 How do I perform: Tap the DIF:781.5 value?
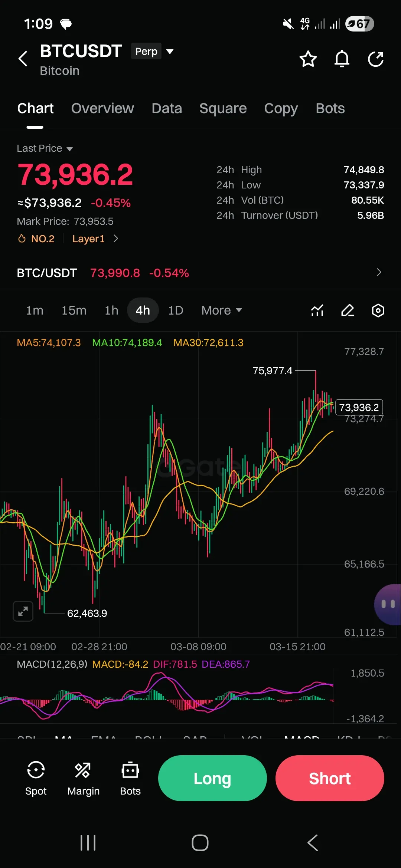(175, 664)
